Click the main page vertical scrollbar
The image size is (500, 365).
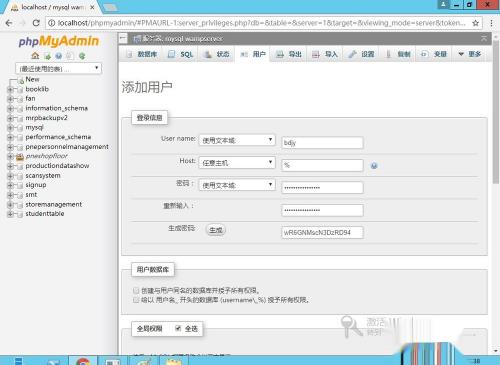[496, 112]
